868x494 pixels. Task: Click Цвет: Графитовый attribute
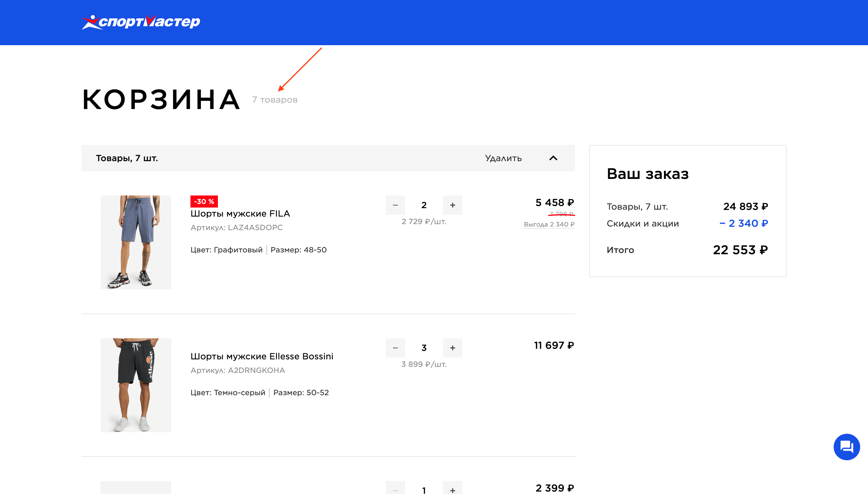(x=226, y=250)
